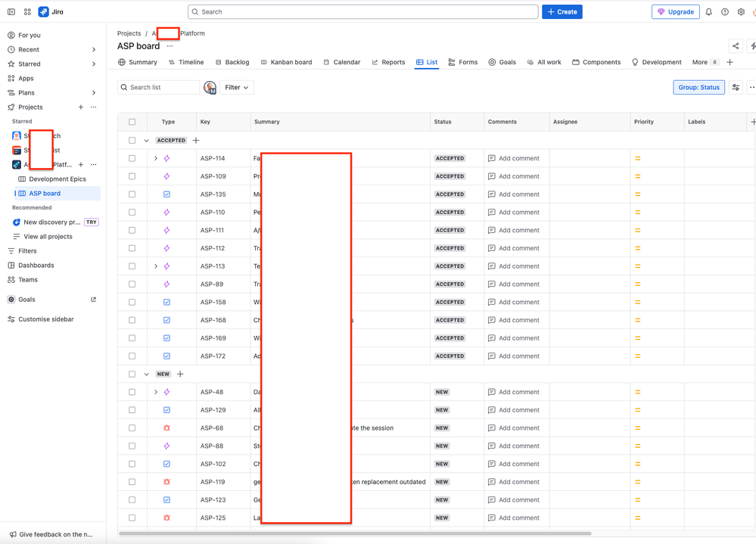
Task: Open the app switcher grid icon
Action: click(27, 12)
